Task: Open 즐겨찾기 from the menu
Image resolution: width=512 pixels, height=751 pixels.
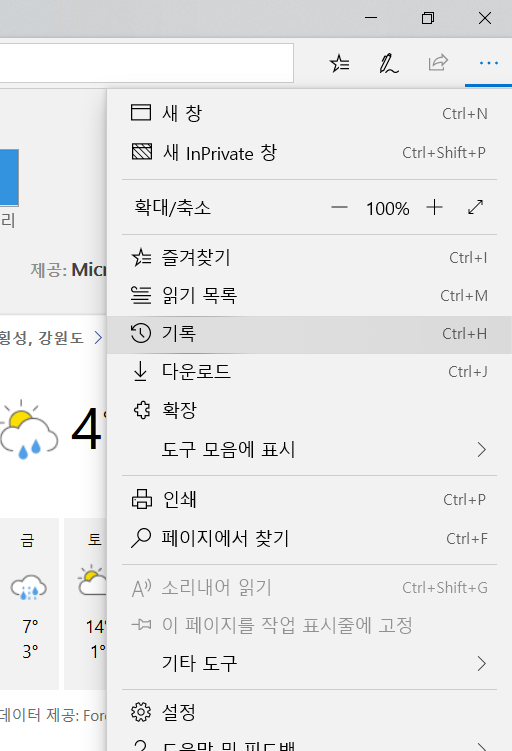Action: click(x=309, y=258)
